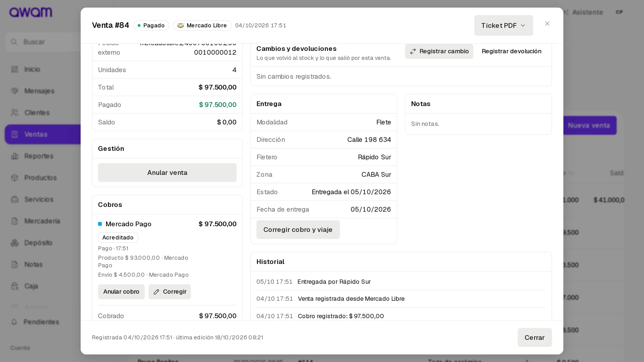
Task: Click the Dirección value Calle 198 634
Action: pos(369,140)
